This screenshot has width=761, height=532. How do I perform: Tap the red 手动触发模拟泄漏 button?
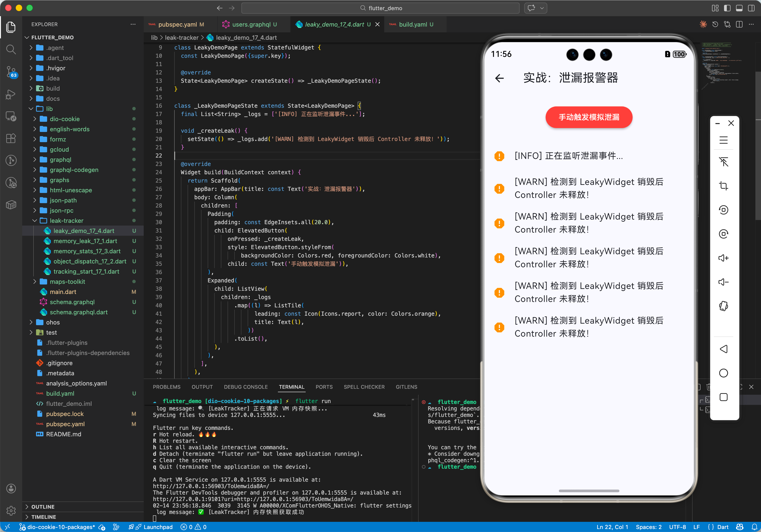tap(589, 117)
